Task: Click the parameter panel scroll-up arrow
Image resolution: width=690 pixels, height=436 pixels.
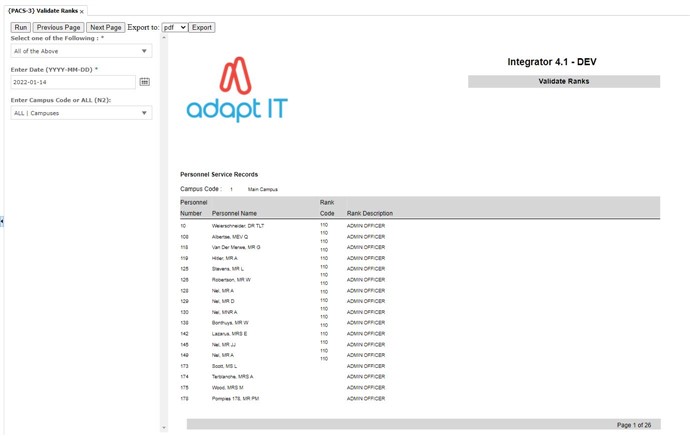Action: tap(164, 37)
